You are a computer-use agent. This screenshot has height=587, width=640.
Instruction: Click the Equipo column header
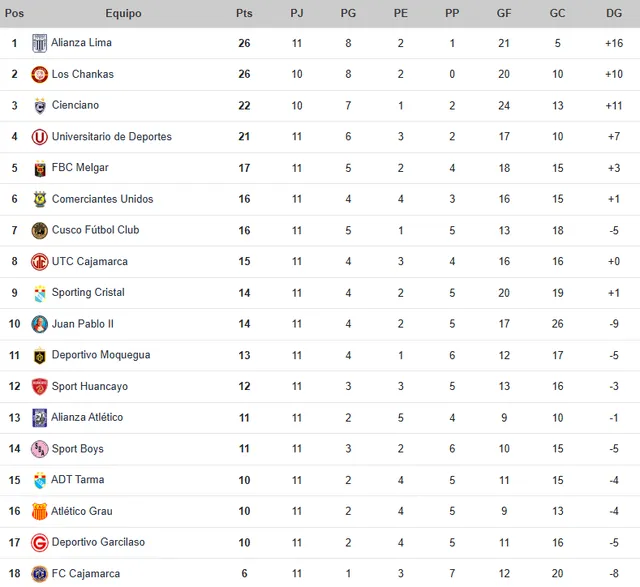(x=123, y=14)
